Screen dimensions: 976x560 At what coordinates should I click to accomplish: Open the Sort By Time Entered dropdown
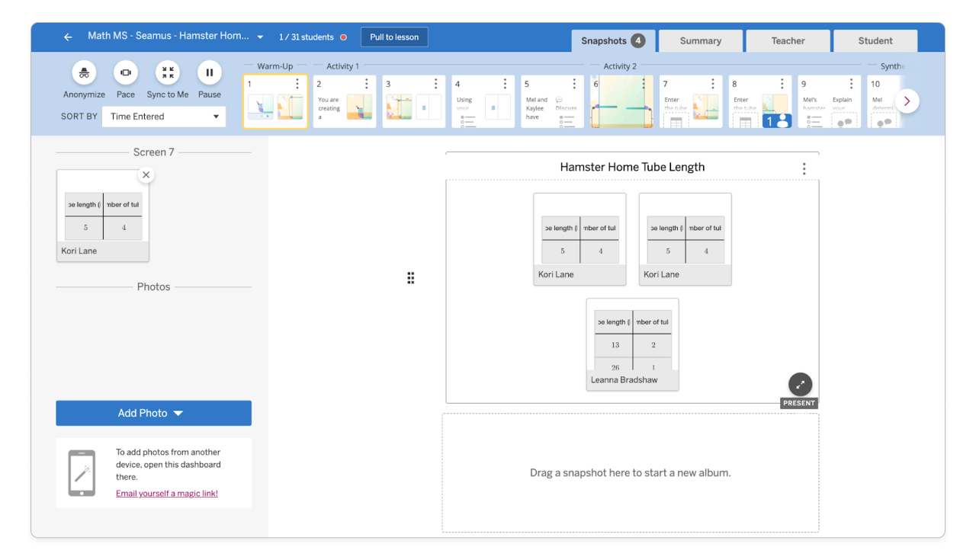[x=163, y=116]
